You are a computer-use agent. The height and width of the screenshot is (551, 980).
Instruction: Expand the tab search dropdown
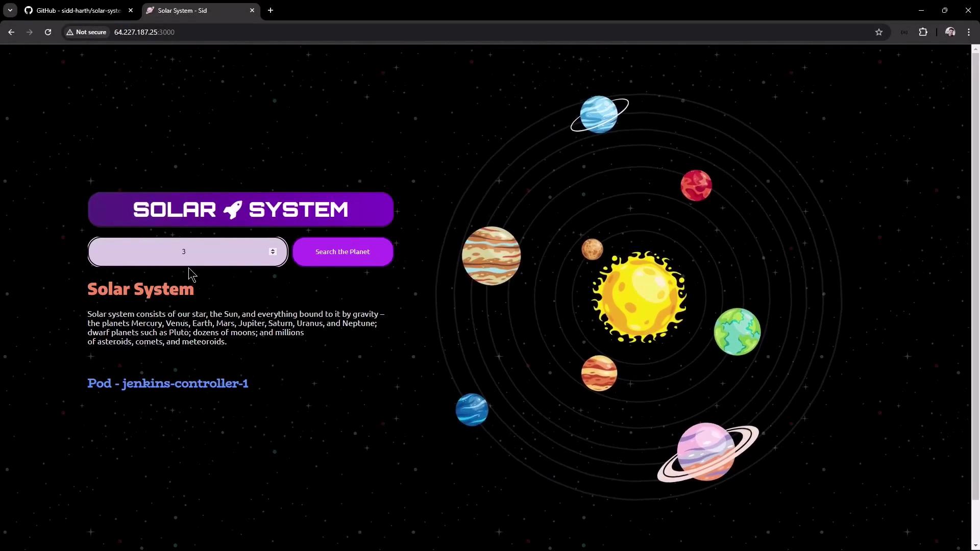[10, 10]
